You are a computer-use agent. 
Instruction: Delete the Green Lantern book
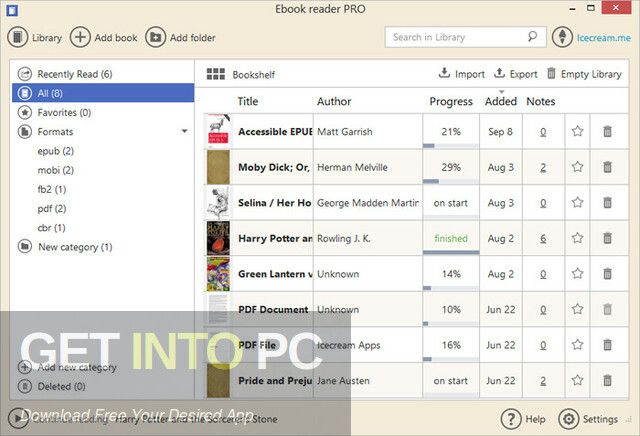tap(607, 274)
